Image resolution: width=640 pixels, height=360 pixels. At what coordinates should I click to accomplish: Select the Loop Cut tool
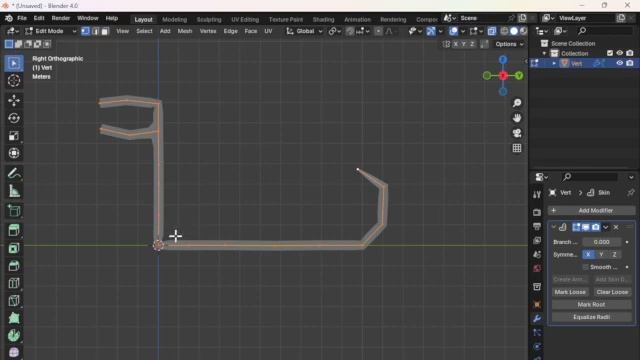pos(14,283)
